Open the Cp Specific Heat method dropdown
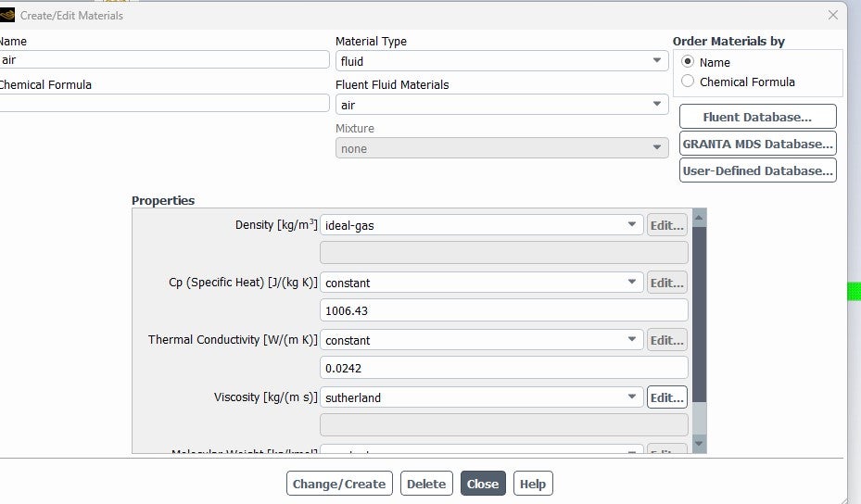Image resolution: width=861 pixels, height=504 pixels. [x=482, y=283]
